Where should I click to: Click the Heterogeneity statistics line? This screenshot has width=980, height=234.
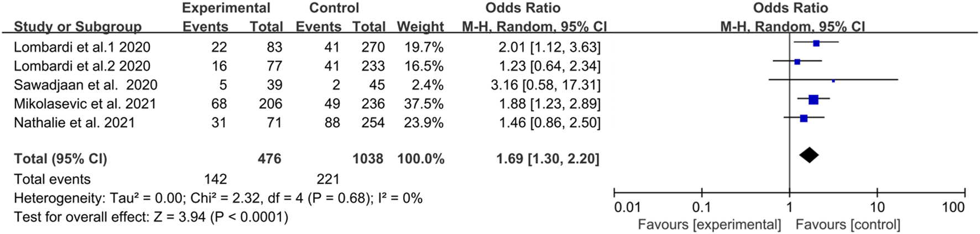218,198
